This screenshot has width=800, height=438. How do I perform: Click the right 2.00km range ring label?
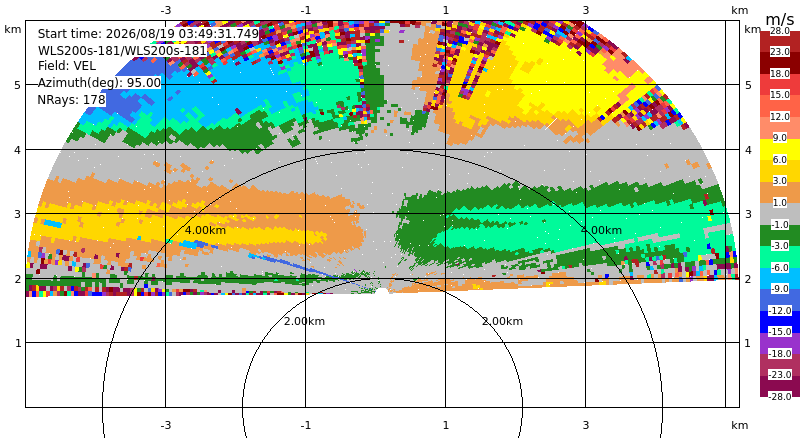[503, 321]
